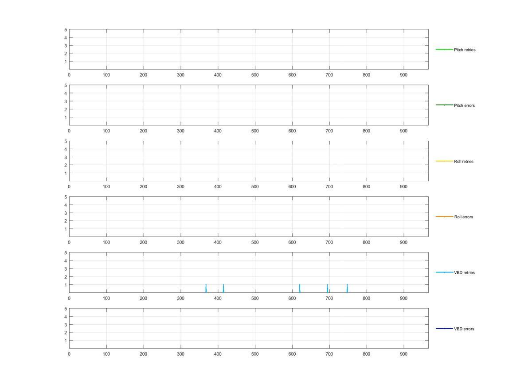This screenshot has height=392, width=532.
Task: Select the Pitch retries legend label
Action: [465, 50]
